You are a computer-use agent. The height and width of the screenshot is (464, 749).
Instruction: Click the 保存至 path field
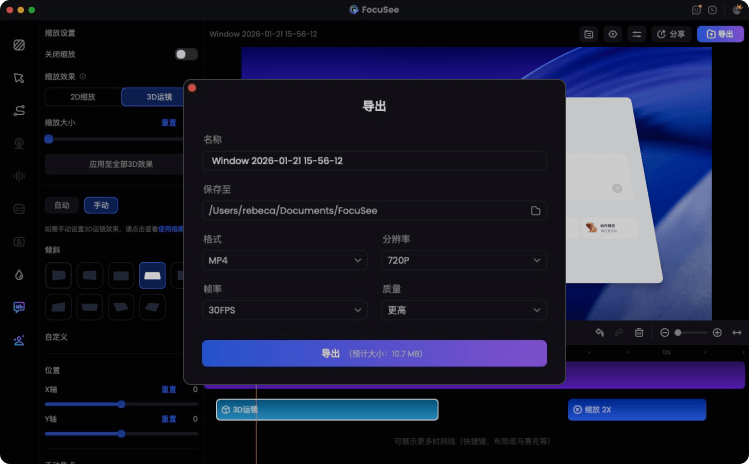[x=374, y=211]
